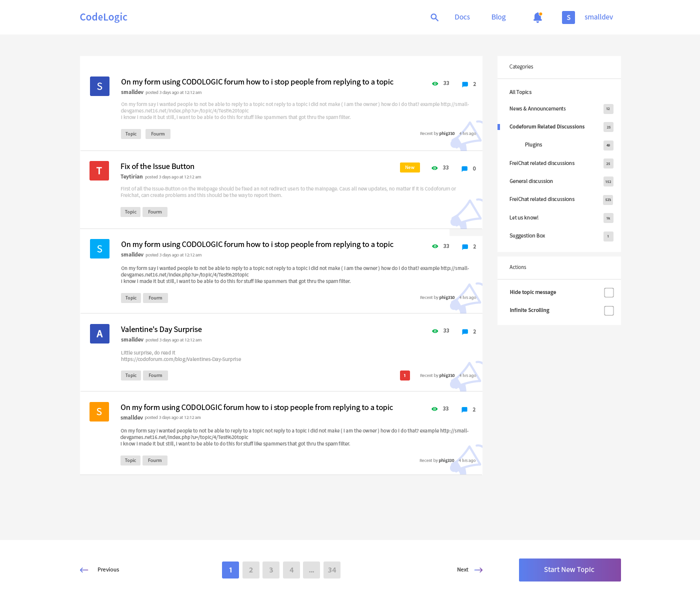Click the red 'T' avatar of Teytirian

[x=99, y=170]
